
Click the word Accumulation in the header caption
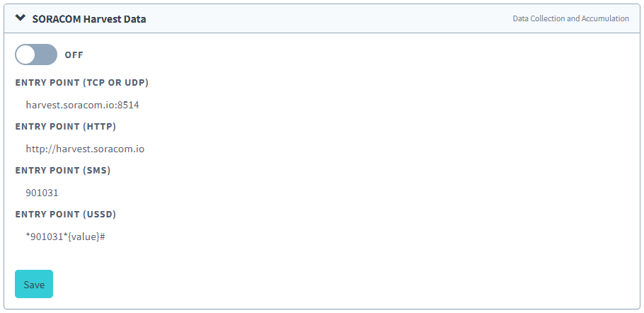tap(605, 18)
